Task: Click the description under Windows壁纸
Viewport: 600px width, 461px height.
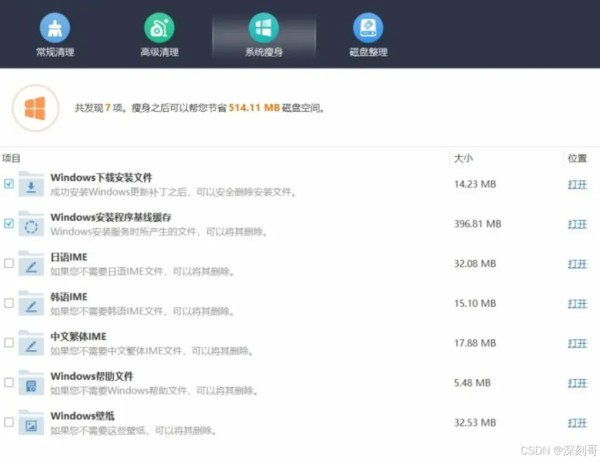Action: pos(134,430)
